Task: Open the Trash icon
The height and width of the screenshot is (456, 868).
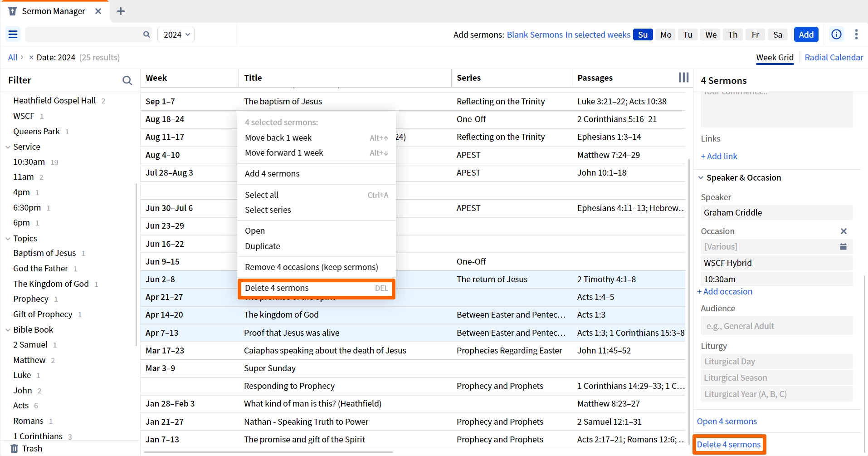Action: pyautogui.click(x=14, y=448)
